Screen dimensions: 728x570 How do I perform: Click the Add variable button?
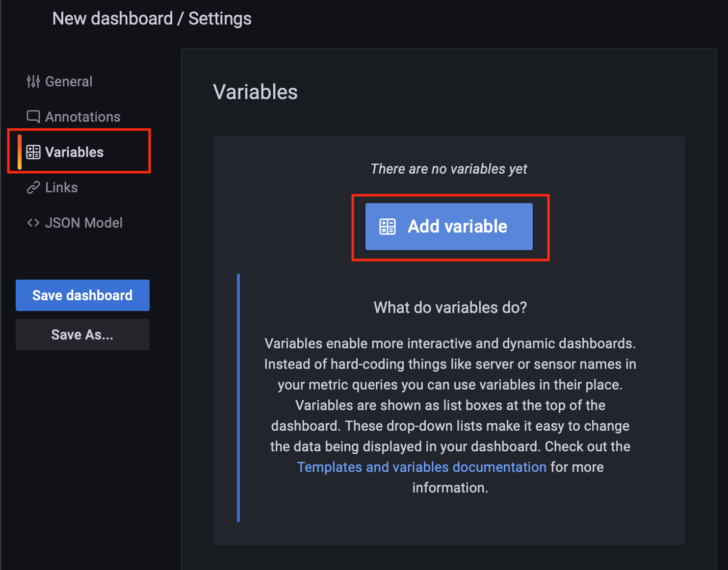tap(449, 227)
